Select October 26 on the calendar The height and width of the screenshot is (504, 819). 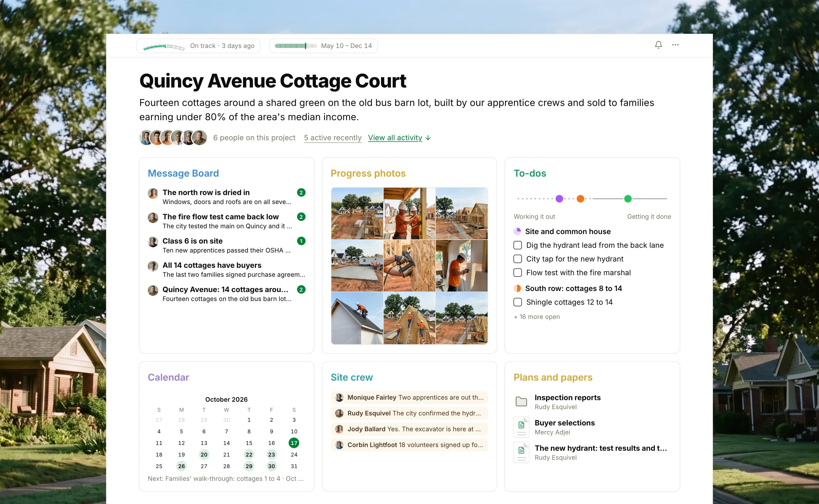coord(182,466)
